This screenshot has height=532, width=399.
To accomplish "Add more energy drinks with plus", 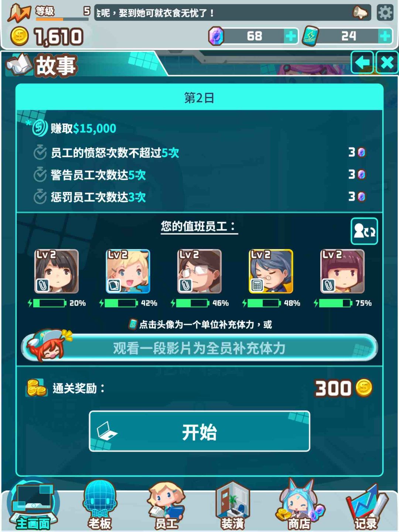I will pos(385,36).
